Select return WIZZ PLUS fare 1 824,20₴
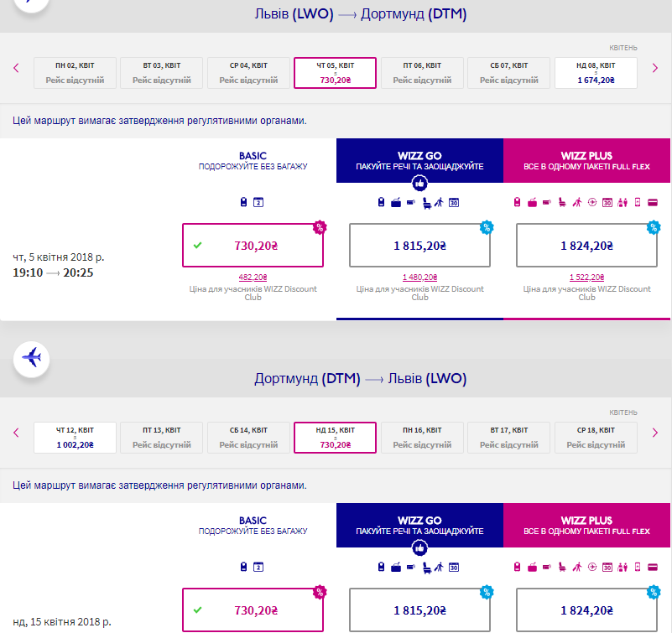The height and width of the screenshot is (633, 672). (586, 610)
